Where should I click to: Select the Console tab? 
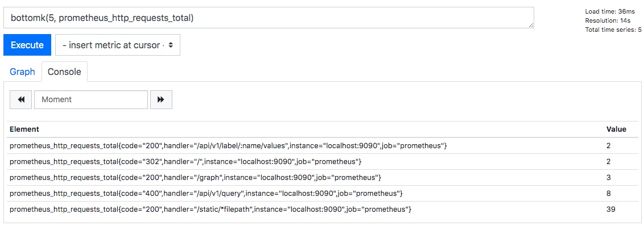click(64, 72)
